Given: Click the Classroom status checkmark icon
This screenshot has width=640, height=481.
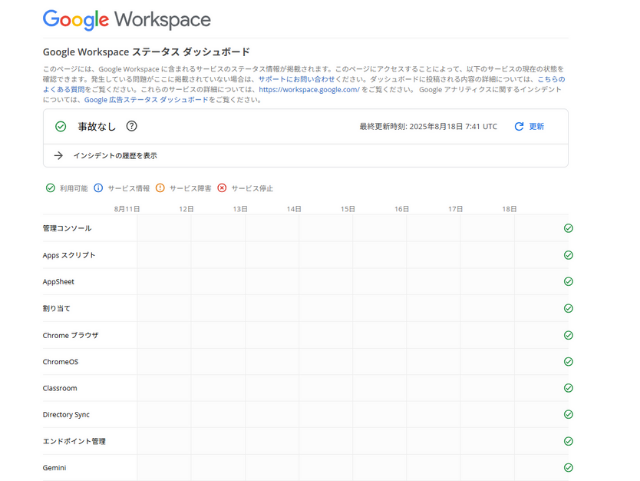Looking at the screenshot, I should tap(568, 388).
